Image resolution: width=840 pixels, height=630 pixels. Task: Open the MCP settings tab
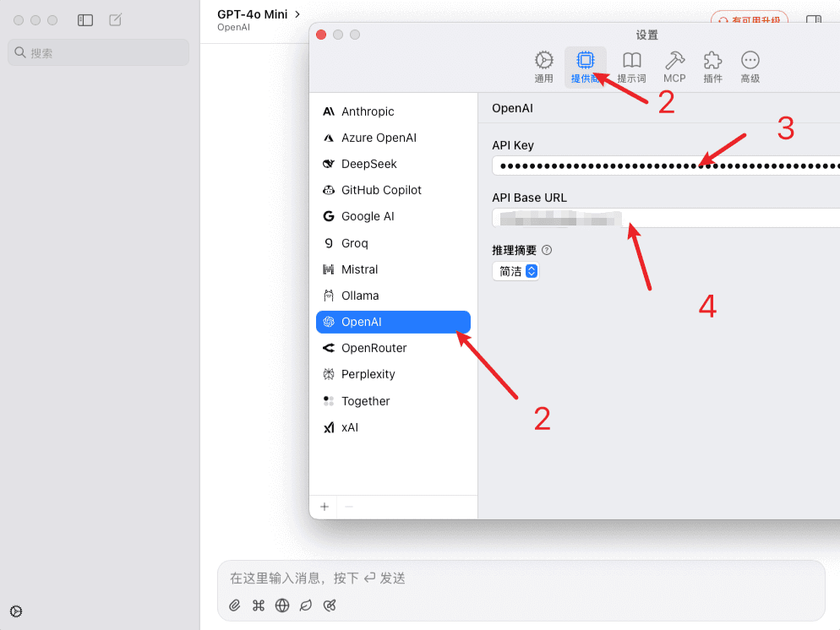tap(674, 67)
